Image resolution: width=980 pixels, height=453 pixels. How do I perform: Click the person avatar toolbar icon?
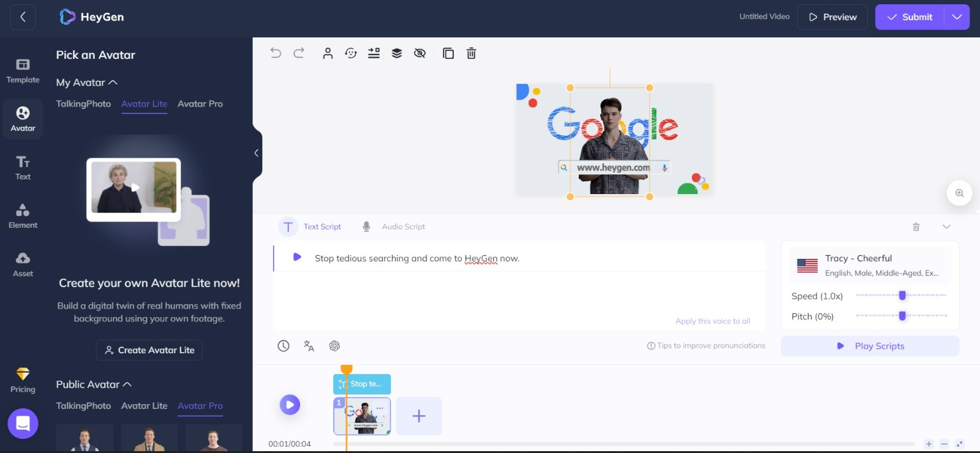coord(328,53)
